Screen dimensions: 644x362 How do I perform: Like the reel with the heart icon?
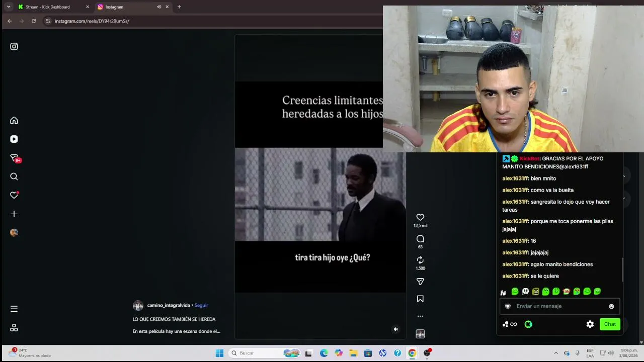[420, 217]
